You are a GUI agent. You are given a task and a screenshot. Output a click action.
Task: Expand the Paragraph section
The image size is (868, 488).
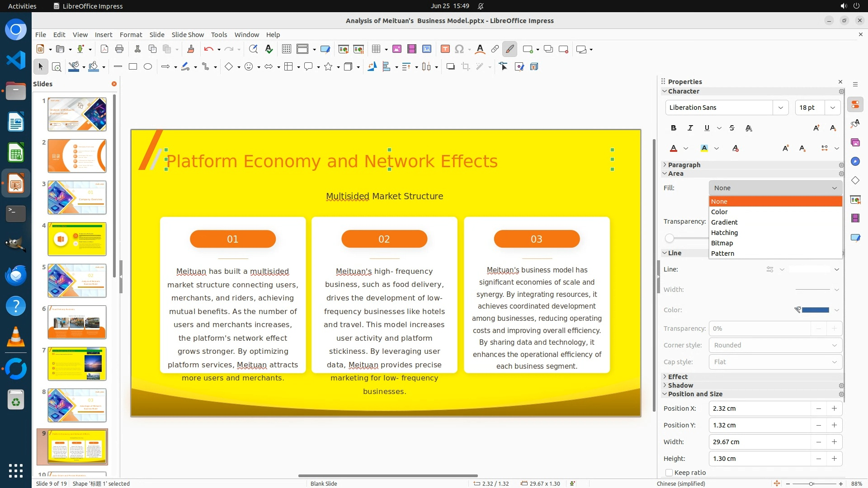point(684,165)
